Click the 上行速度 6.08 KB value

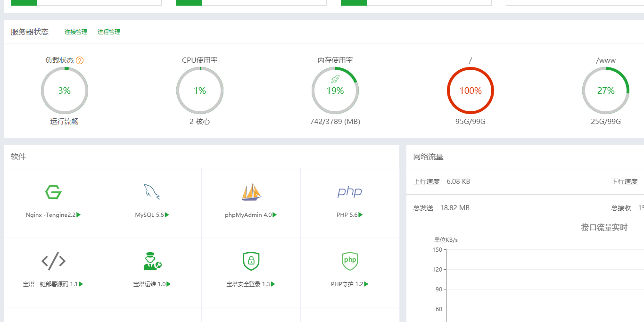coord(458,182)
